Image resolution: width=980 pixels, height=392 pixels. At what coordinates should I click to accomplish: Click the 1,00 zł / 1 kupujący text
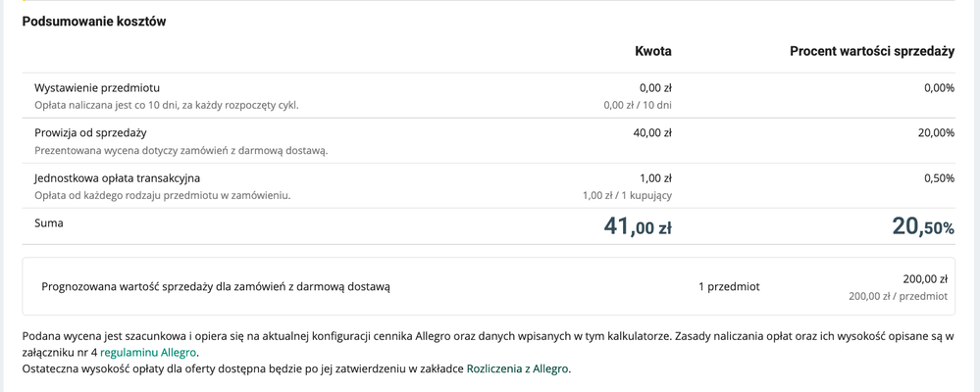pyautogui.click(x=627, y=195)
